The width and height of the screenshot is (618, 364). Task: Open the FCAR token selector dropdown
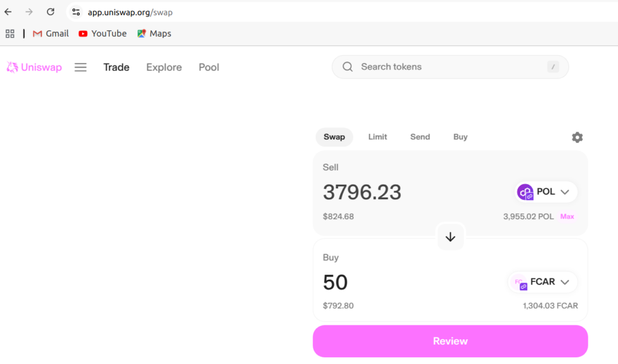(x=543, y=282)
